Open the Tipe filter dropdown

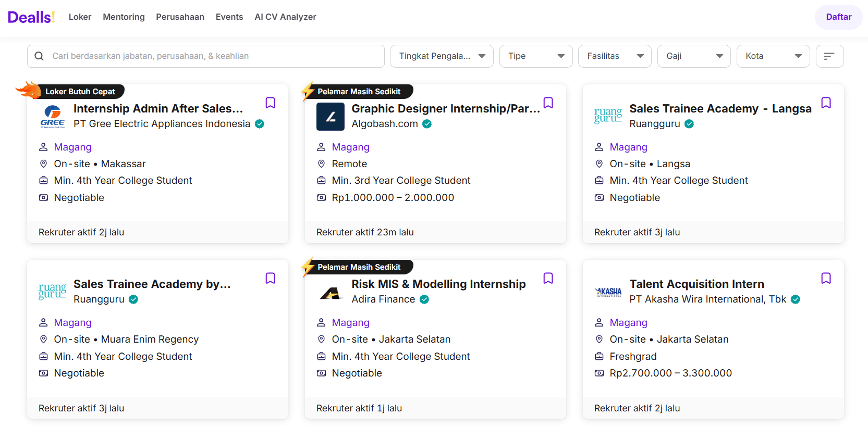(536, 56)
